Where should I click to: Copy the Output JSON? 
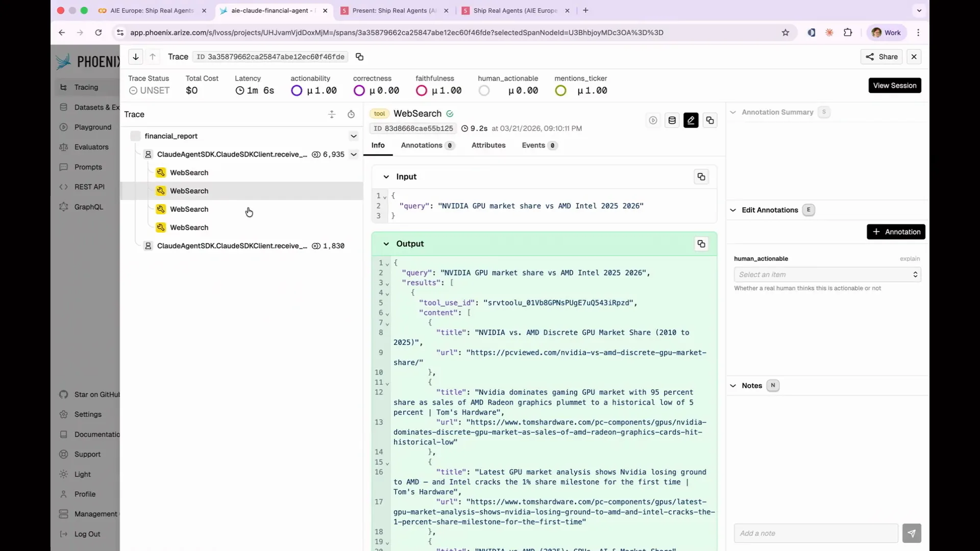coord(701,244)
